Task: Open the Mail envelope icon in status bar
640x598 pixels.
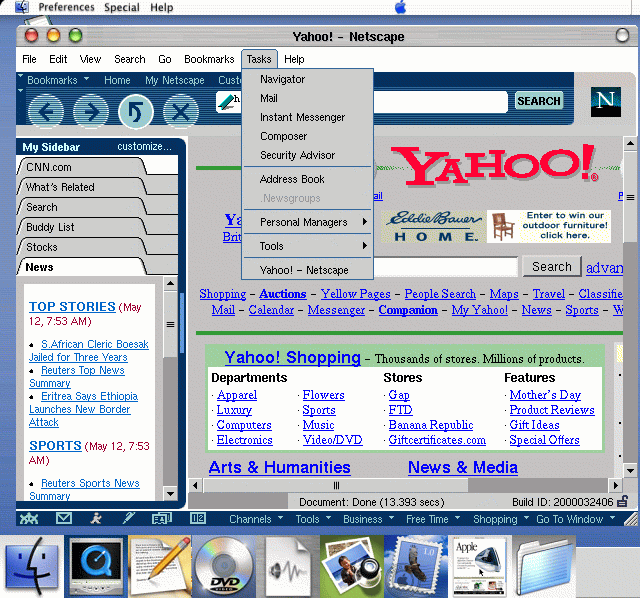Action: (x=64, y=518)
